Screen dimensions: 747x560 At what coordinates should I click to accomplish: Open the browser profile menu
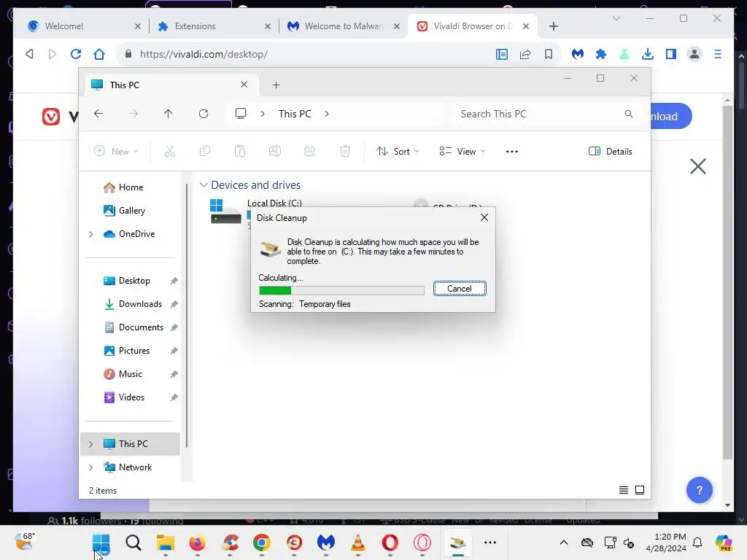tap(694, 54)
